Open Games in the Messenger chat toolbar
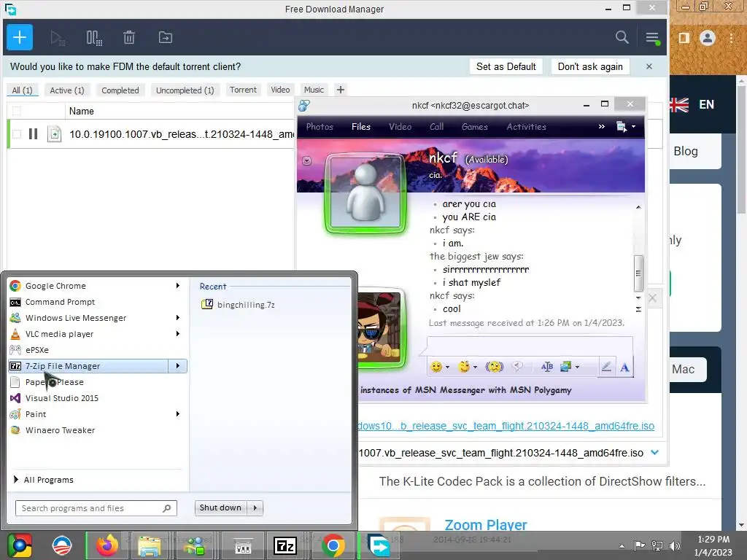 [474, 127]
